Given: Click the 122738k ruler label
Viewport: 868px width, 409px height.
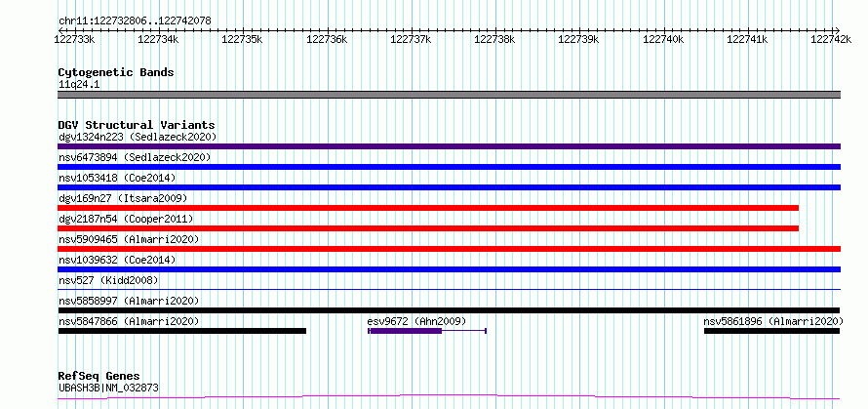Looking at the screenshot, I should coord(494,39).
